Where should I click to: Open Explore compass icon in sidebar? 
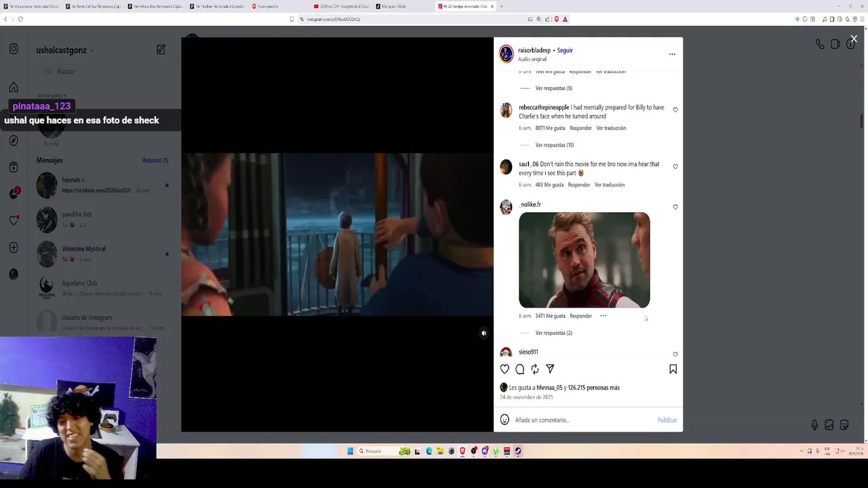click(x=14, y=140)
